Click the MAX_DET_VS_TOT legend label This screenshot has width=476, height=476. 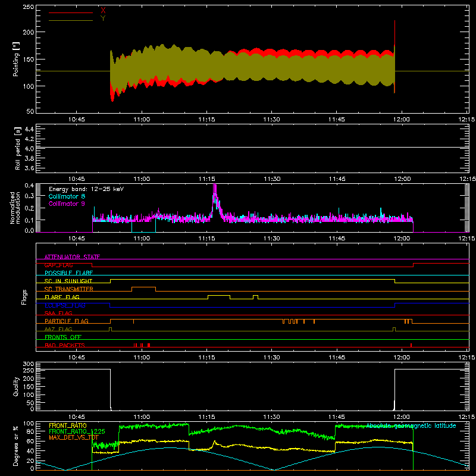[74, 437]
